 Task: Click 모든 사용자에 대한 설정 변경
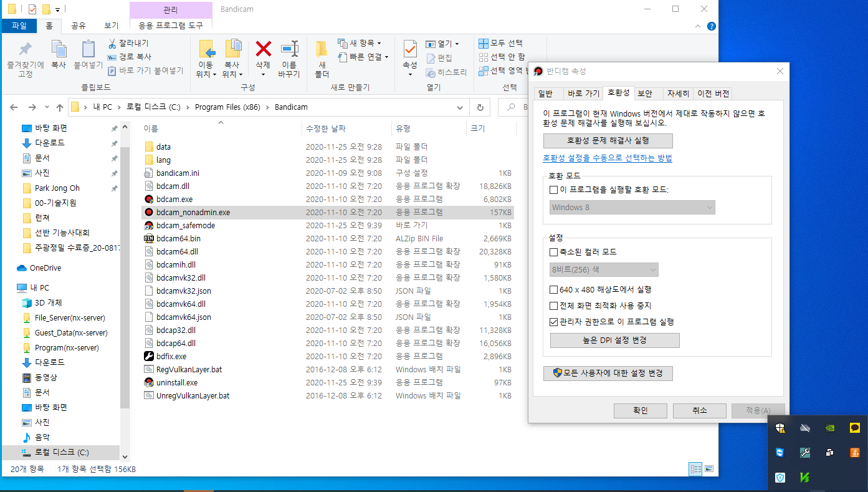tap(608, 373)
